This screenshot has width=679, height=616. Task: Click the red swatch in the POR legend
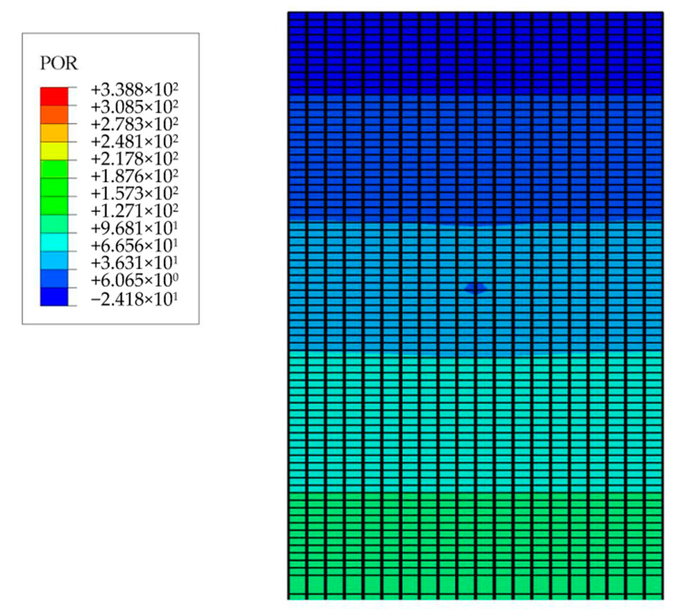coord(54,96)
